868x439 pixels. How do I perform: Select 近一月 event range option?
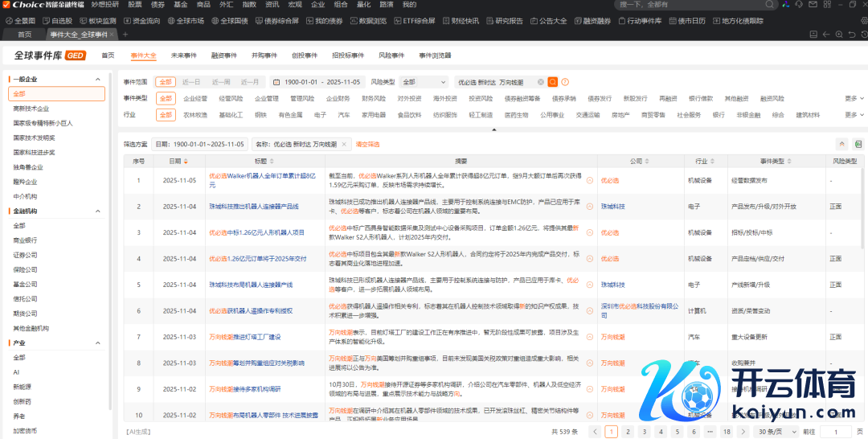250,82
